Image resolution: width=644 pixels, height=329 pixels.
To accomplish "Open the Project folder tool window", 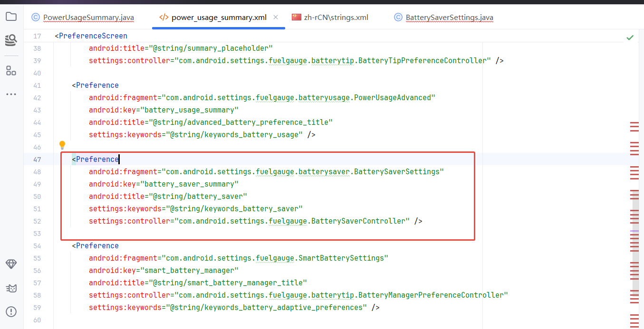I will [x=11, y=17].
